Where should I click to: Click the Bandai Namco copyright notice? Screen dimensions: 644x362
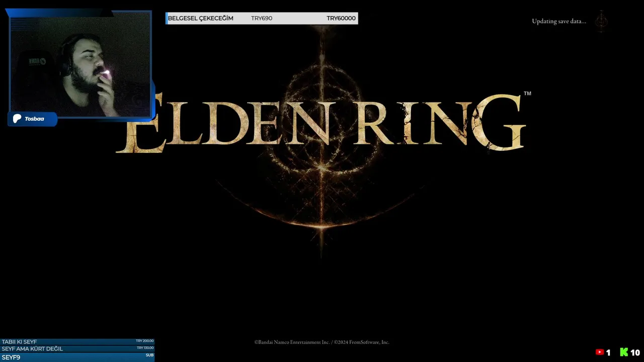(x=322, y=342)
